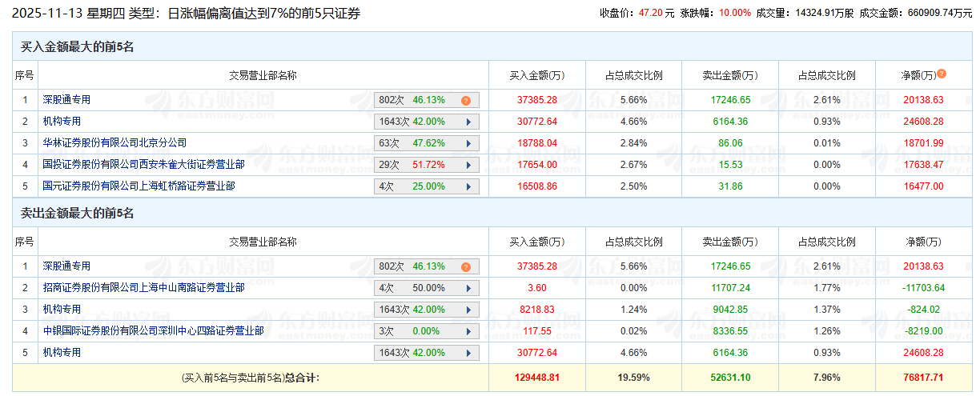
Task: Click the help icon beside the 净额(万) header
Action: [942, 74]
